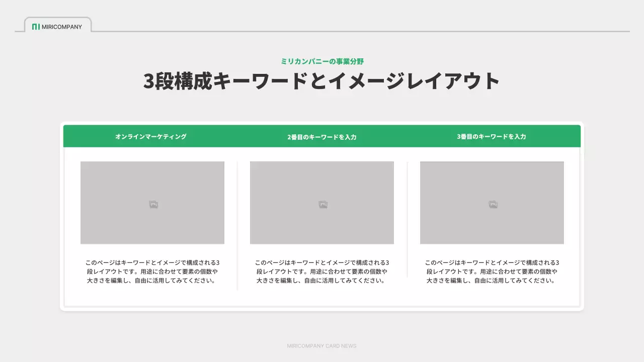Select the 3番目のキーワードを入力 header bar
This screenshot has width=644, height=362.
point(492,136)
